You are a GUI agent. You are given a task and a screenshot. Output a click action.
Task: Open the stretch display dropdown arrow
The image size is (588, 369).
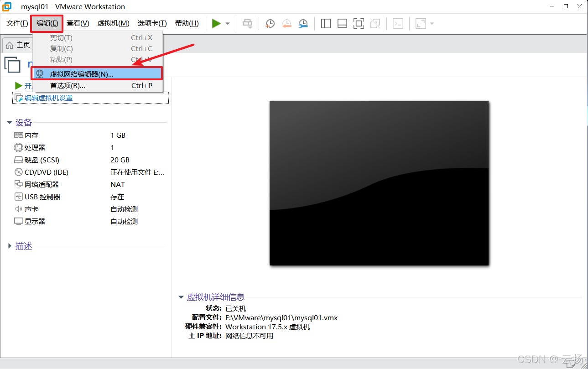pyautogui.click(x=432, y=24)
